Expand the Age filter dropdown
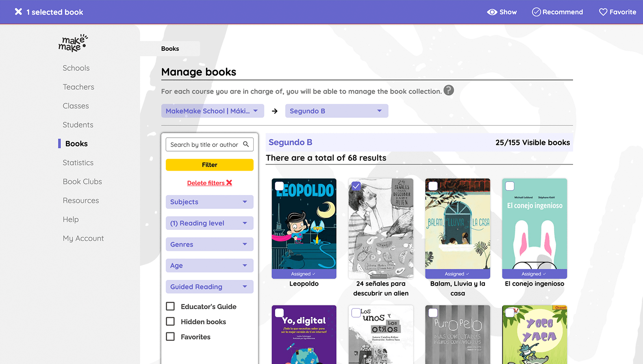The width and height of the screenshot is (643, 364). coord(209,265)
